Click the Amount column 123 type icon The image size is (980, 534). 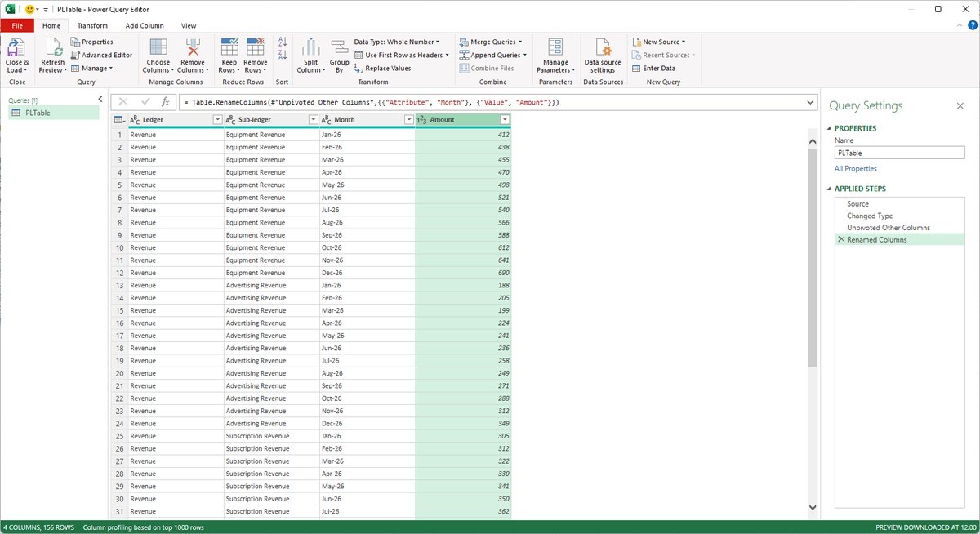click(x=421, y=120)
